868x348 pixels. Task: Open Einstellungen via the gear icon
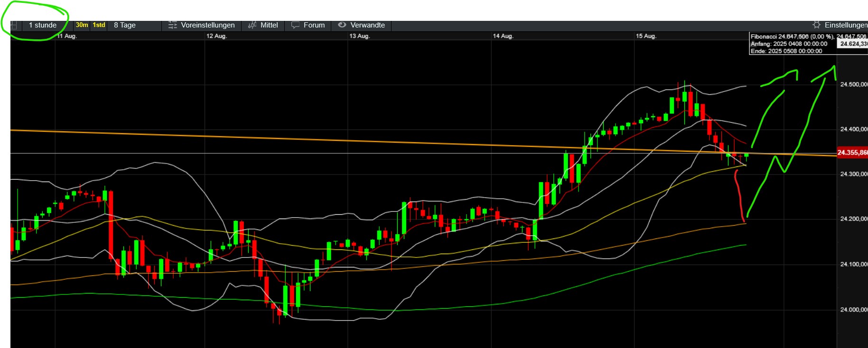point(816,25)
